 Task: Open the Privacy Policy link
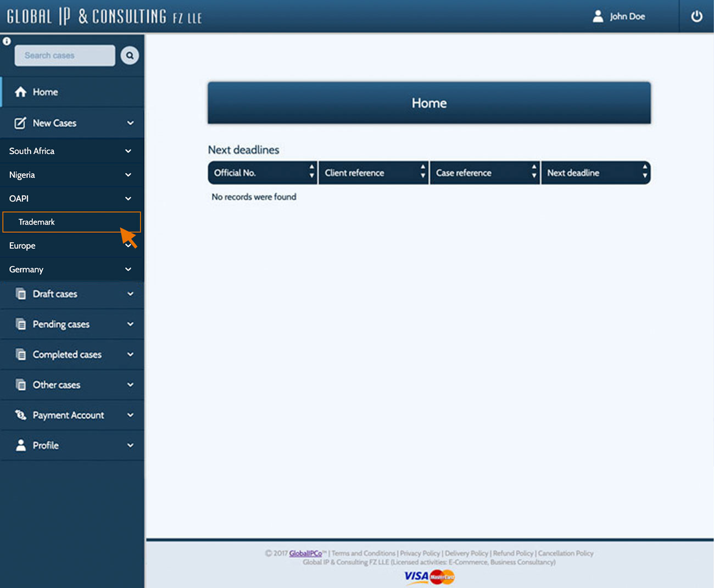[420, 553]
